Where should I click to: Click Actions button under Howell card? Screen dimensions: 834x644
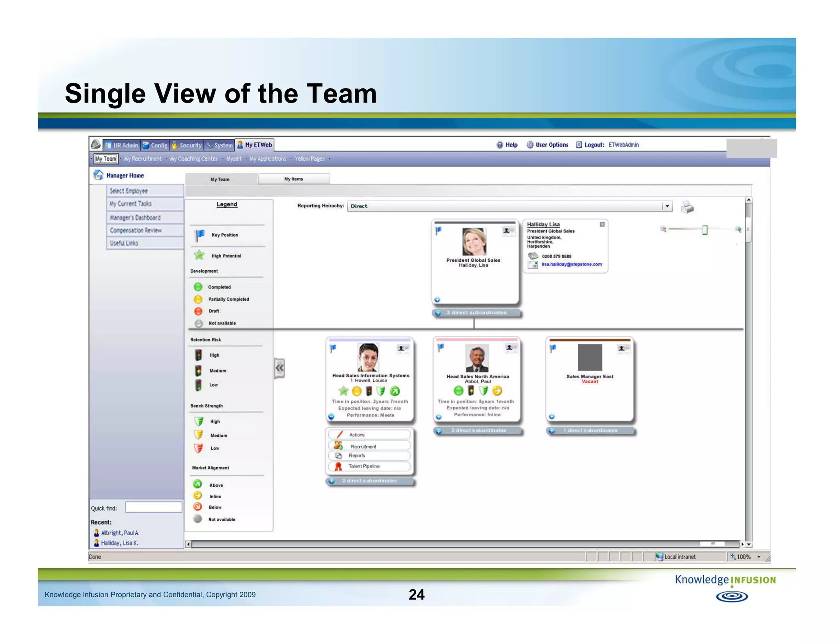[369, 435]
